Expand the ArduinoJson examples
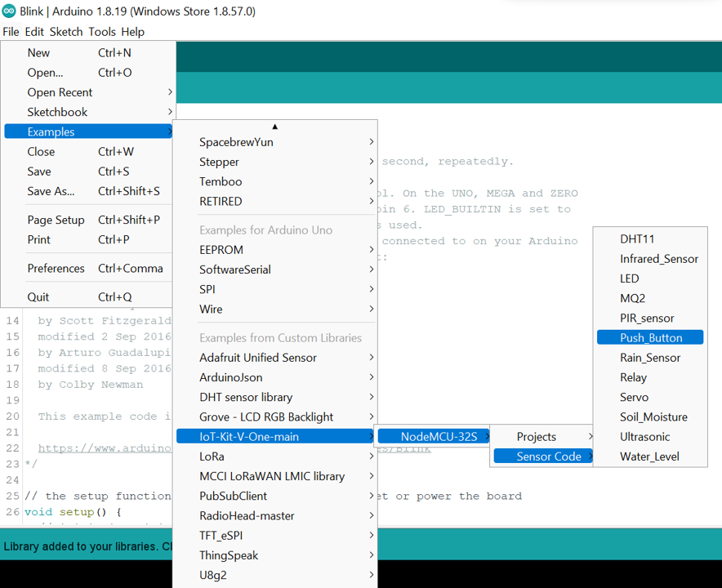Image resolution: width=722 pixels, height=588 pixels. 275,377
